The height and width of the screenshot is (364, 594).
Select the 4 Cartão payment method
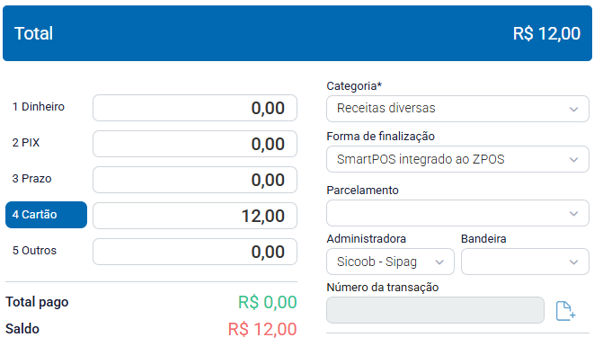(x=46, y=215)
